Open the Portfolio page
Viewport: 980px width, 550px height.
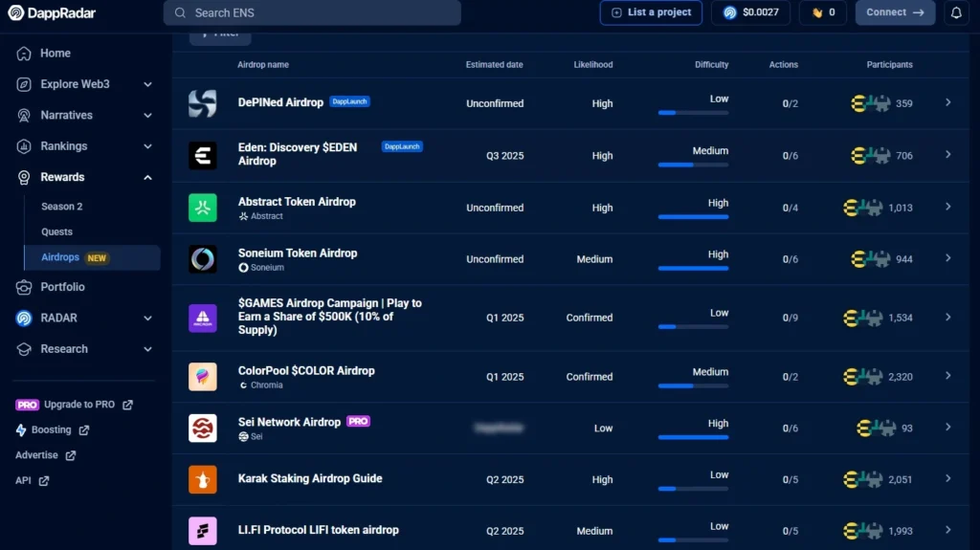point(62,288)
